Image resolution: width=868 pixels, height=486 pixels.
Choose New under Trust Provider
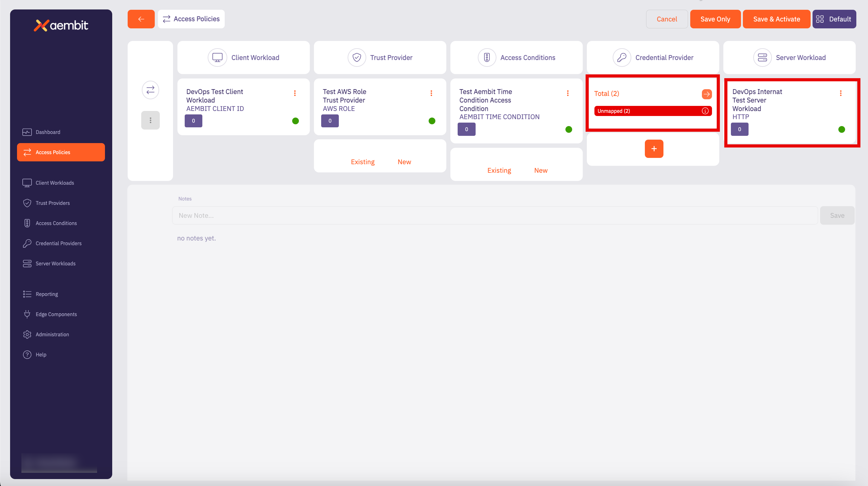tap(404, 162)
